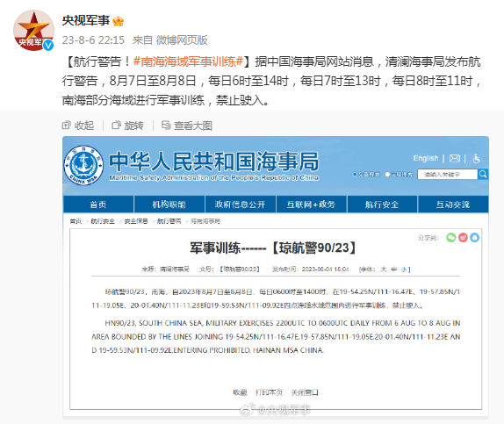The height and width of the screenshot is (424, 504).
Task: Click the notice title 军事训练 琼航警90/23
Action: (272, 248)
